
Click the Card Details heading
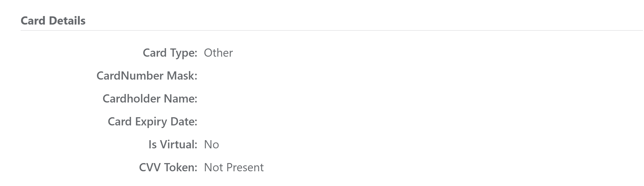click(53, 21)
